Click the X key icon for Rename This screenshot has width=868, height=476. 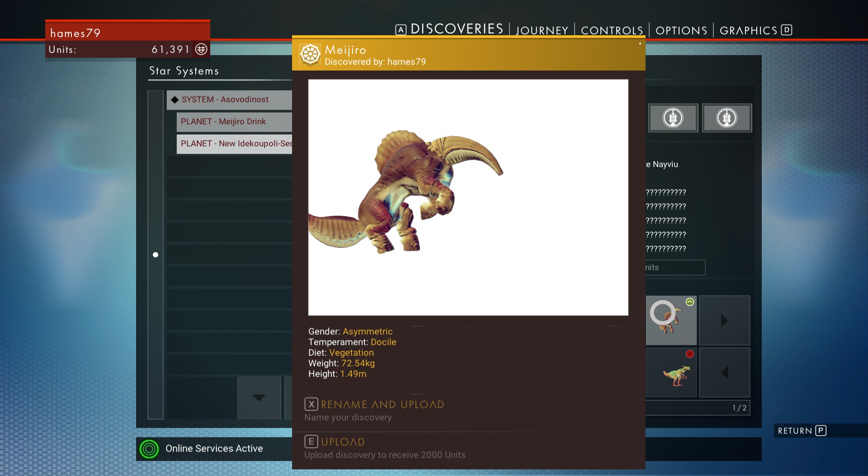(x=311, y=404)
